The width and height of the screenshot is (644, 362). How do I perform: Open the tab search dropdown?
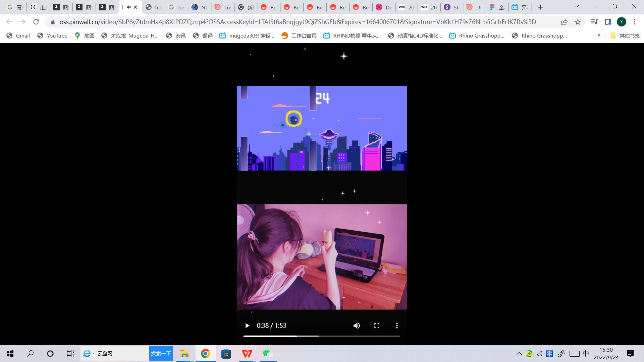tap(577, 6)
